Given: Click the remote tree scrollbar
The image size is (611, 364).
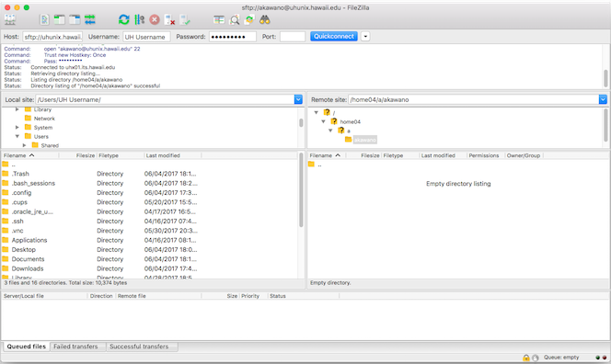Looking at the screenshot, I should (605, 125).
